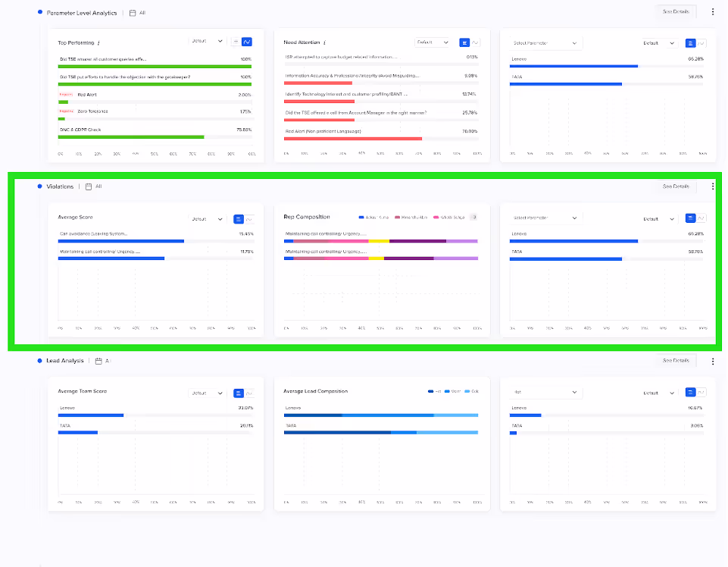Open the Parameter Level Analytics kebab menu

[x=713, y=12]
